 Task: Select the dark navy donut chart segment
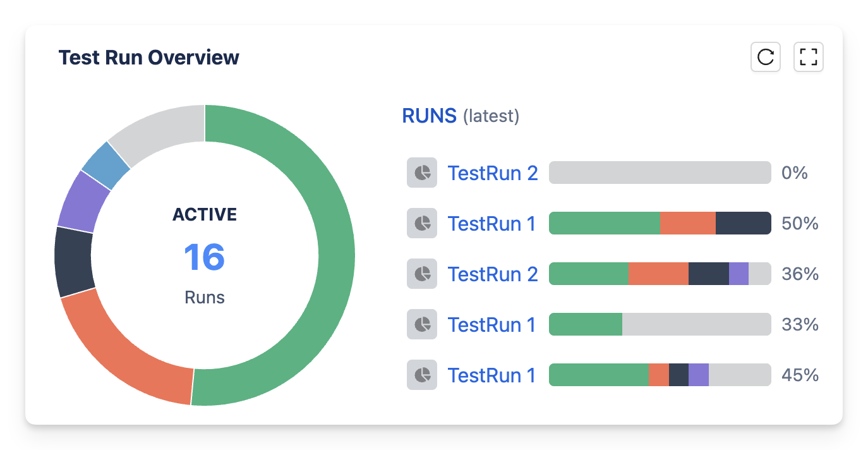tap(73, 262)
